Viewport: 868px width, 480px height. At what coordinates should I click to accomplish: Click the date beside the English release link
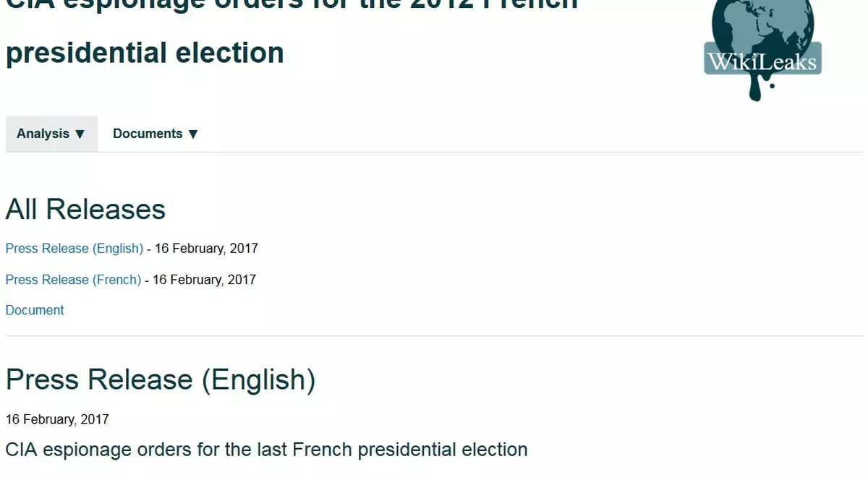206,249
